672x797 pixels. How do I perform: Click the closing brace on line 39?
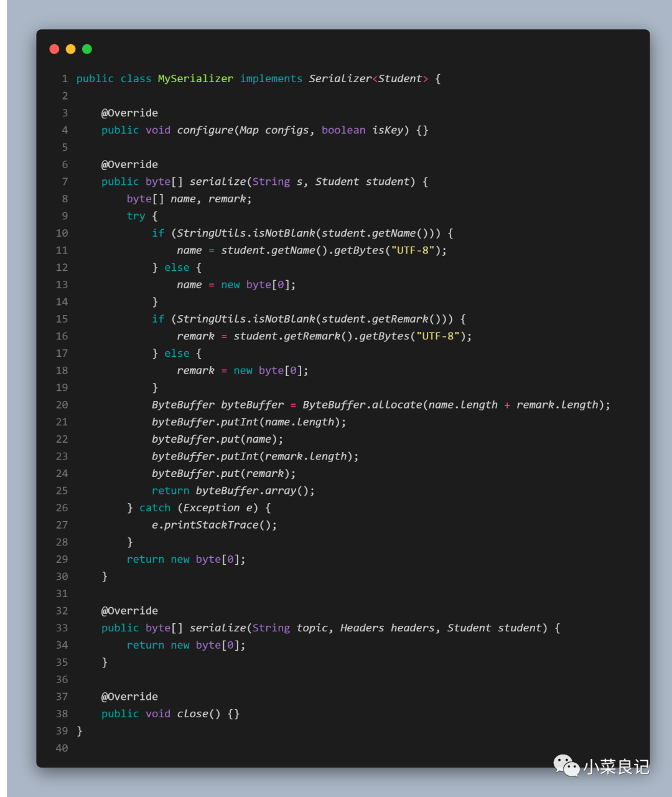click(80, 731)
